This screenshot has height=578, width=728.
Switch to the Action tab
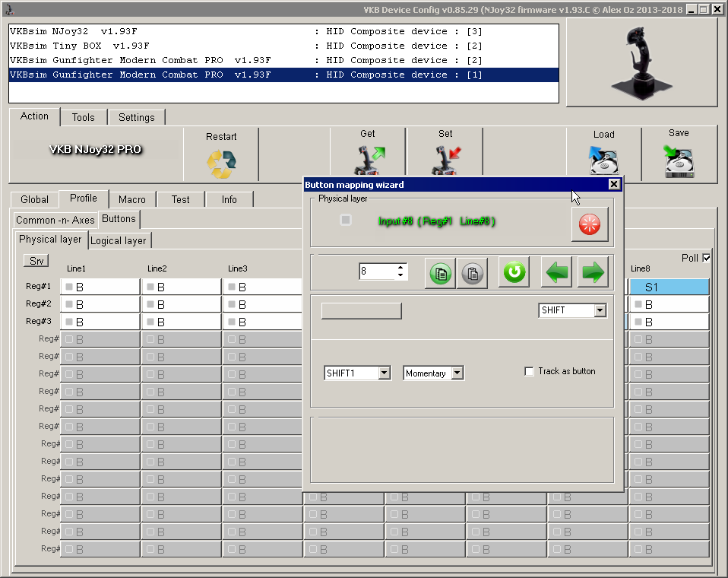34,116
